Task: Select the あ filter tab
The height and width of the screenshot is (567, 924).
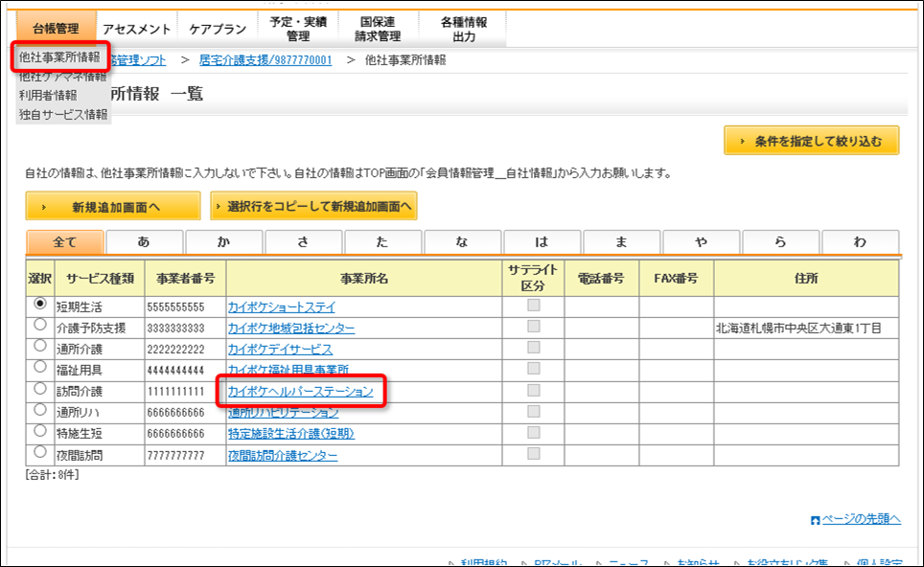Action: coord(145,242)
